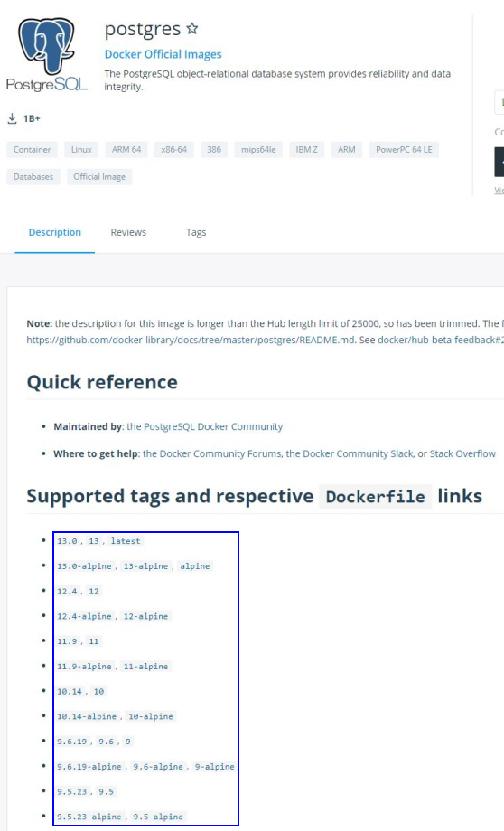Open the 12.4 tag link

pos(68,591)
